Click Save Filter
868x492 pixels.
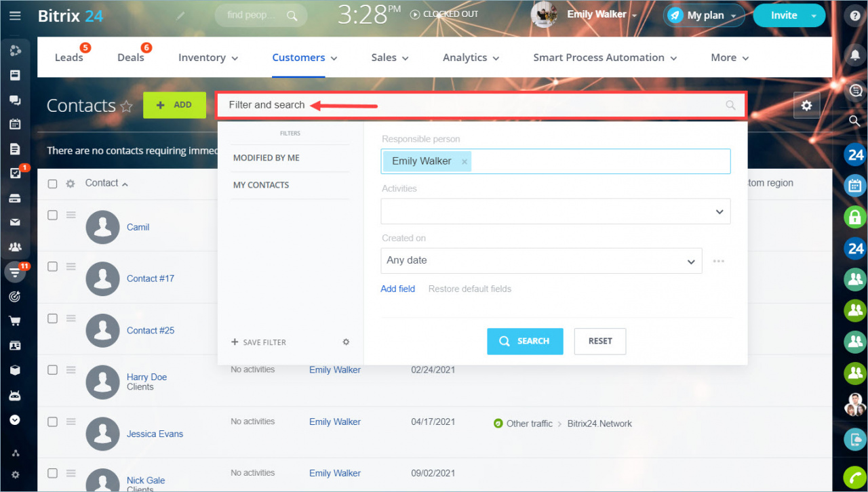coord(258,342)
